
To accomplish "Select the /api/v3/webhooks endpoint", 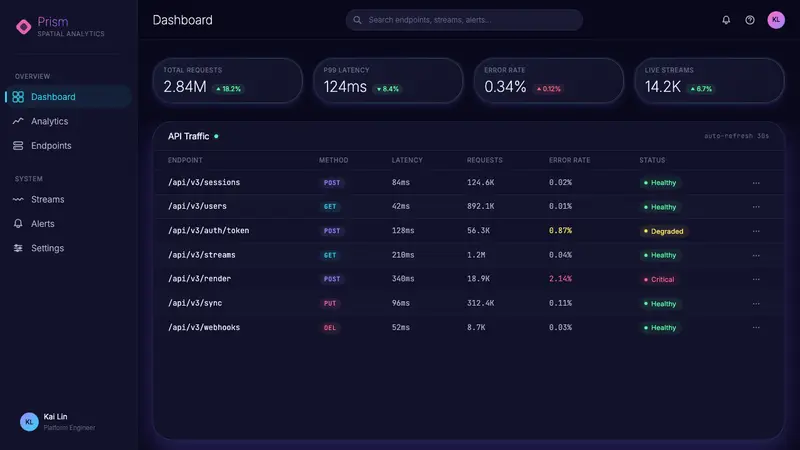I will point(204,327).
